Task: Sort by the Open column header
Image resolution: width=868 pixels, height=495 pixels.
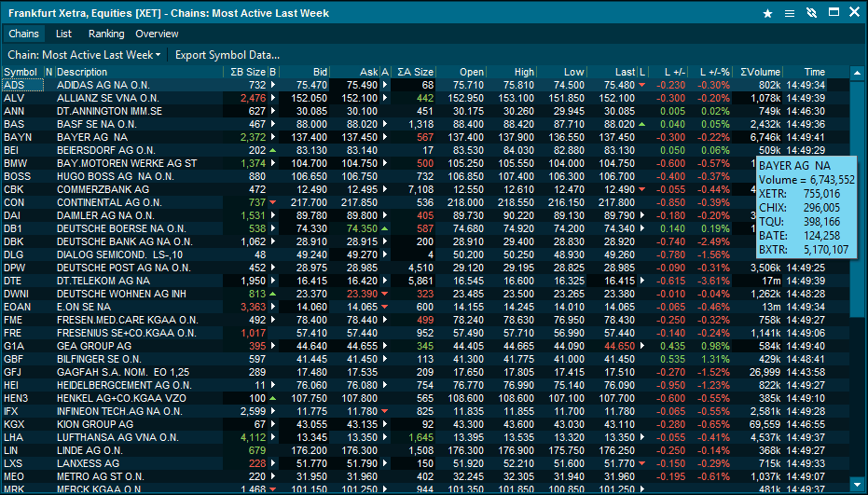Action: [461, 72]
